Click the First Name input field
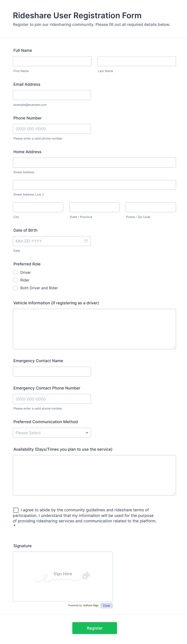The width and height of the screenshot is (187, 644). click(52, 61)
